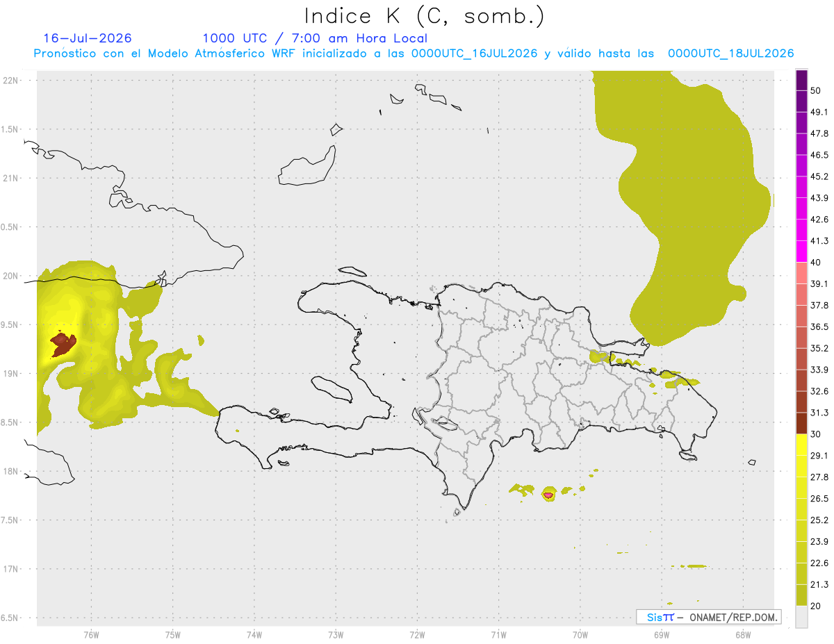Click the colorbar value '50'
834x644 pixels.
[817, 91]
